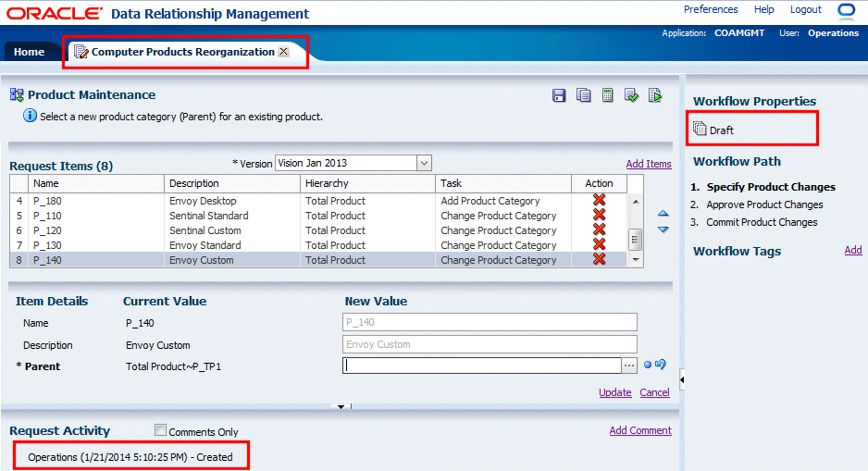Move selected item down with blue arrow

point(663,229)
